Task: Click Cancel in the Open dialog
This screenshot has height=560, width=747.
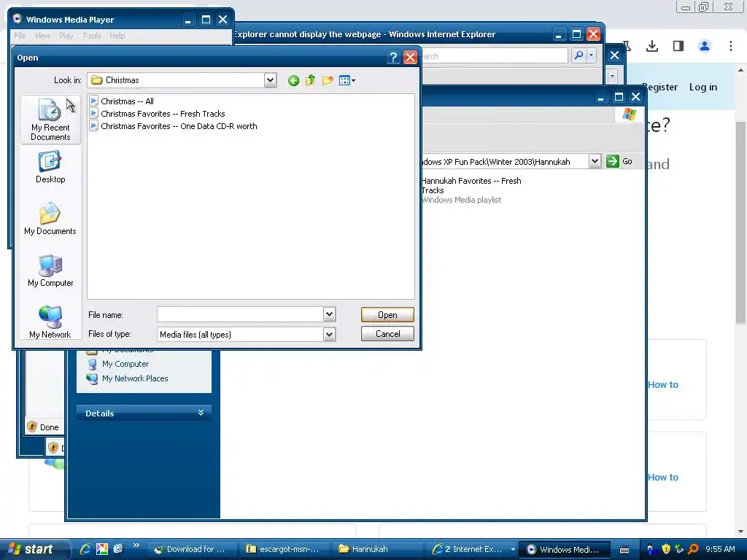Action: (x=387, y=334)
